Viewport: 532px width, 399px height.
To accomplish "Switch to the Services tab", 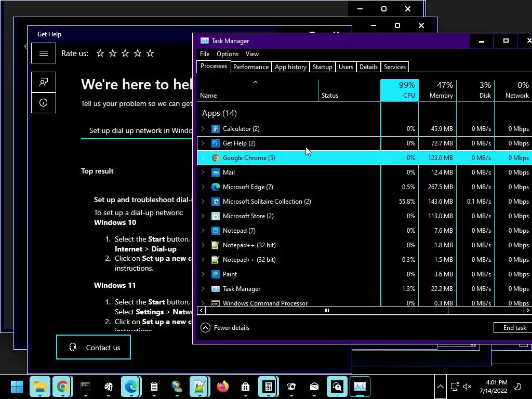I will point(395,67).
